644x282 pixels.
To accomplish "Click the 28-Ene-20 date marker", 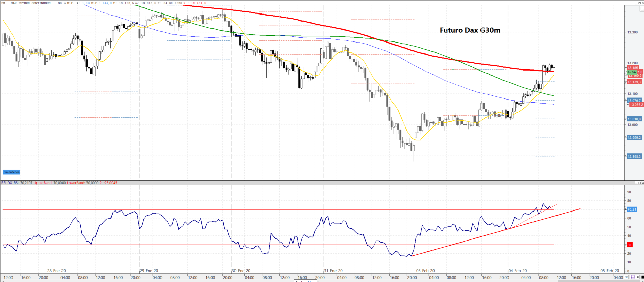I will point(56,271).
